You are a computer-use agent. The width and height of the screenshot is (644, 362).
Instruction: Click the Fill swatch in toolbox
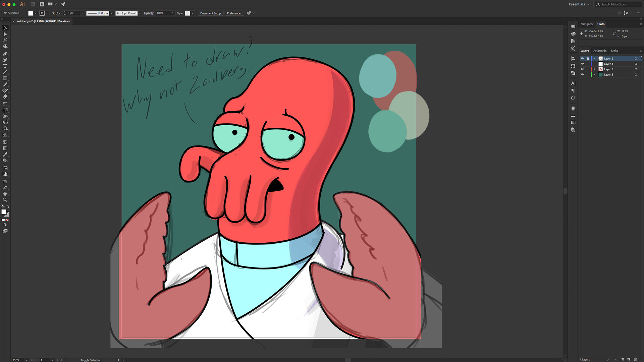(4, 212)
